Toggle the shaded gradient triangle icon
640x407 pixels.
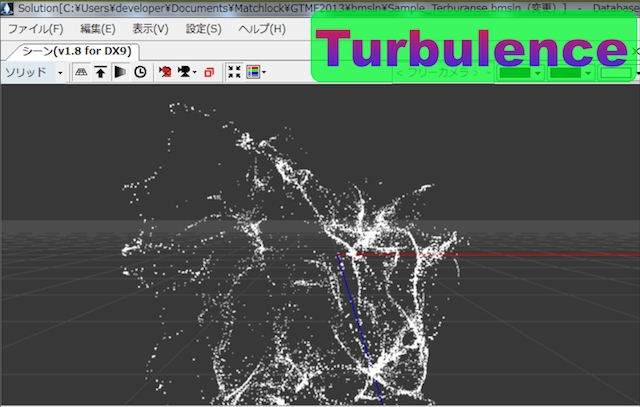point(120,72)
